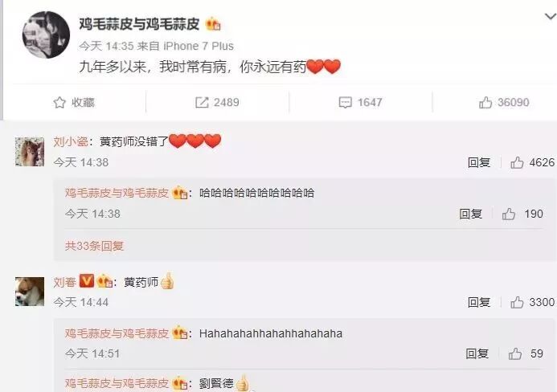Open 刘小瓷's avatar thumbnail
The image size is (557, 392).
click(30, 152)
